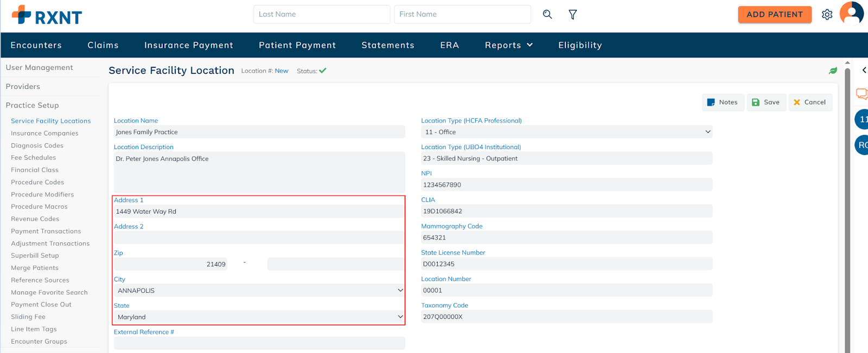Click the ADD PATIENT button
868x353 pixels.
click(x=774, y=15)
